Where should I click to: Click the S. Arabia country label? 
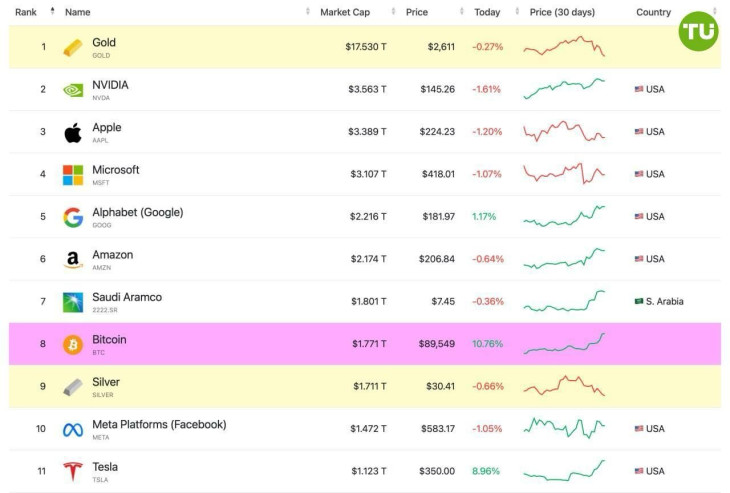point(664,301)
